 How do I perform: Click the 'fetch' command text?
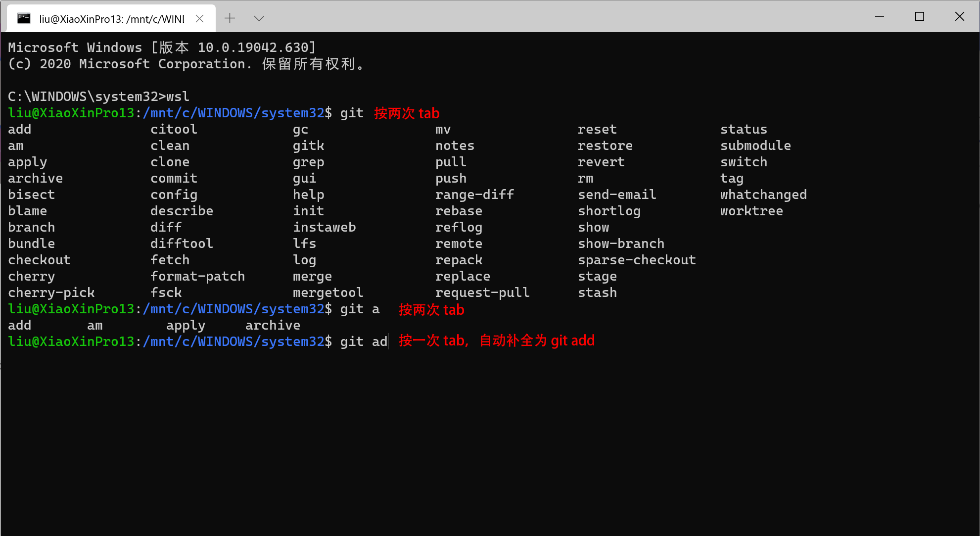click(170, 260)
